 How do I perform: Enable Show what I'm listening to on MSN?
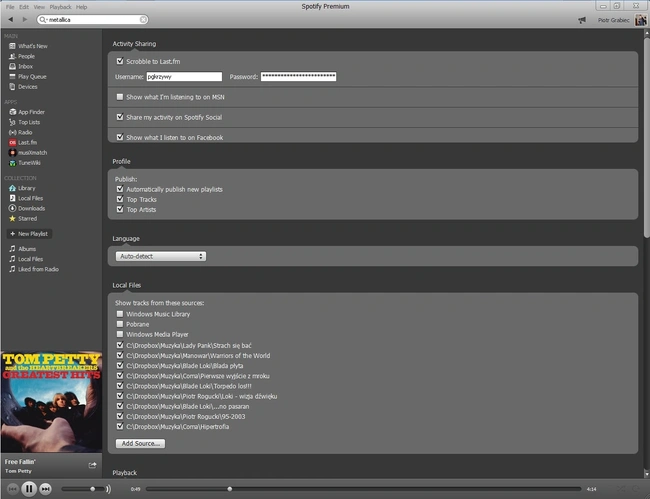click(x=120, y=97)
